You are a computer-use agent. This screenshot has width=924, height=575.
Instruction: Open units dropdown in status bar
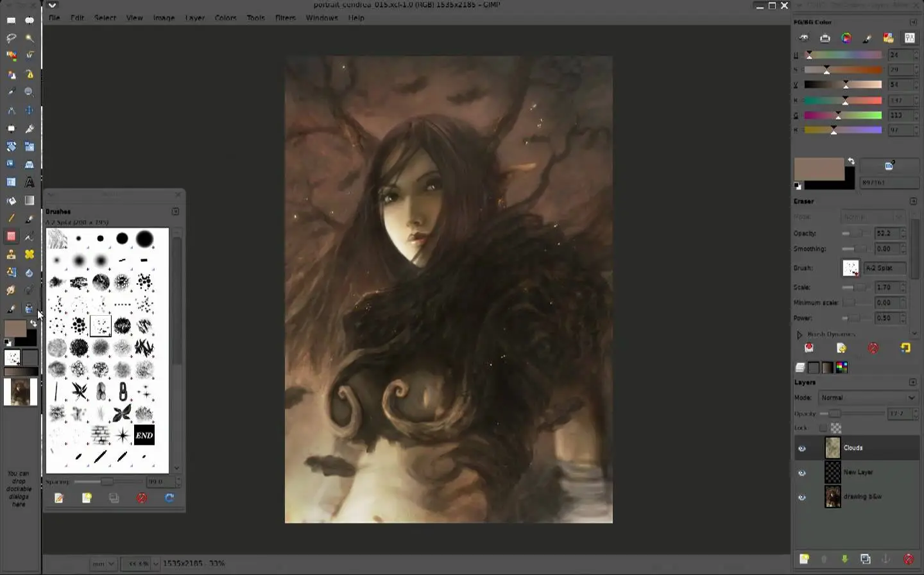[x=103, y=564]
